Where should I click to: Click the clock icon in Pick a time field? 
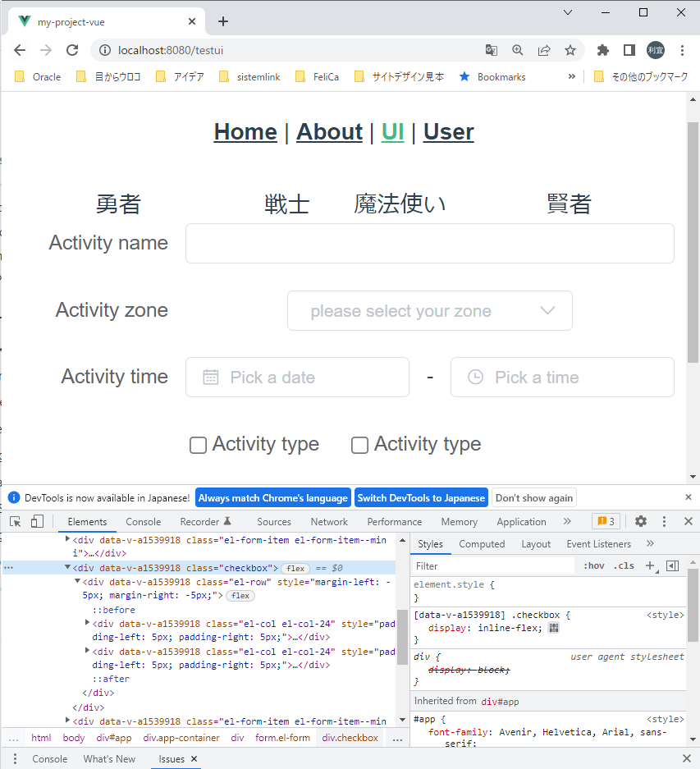[476, 377]
